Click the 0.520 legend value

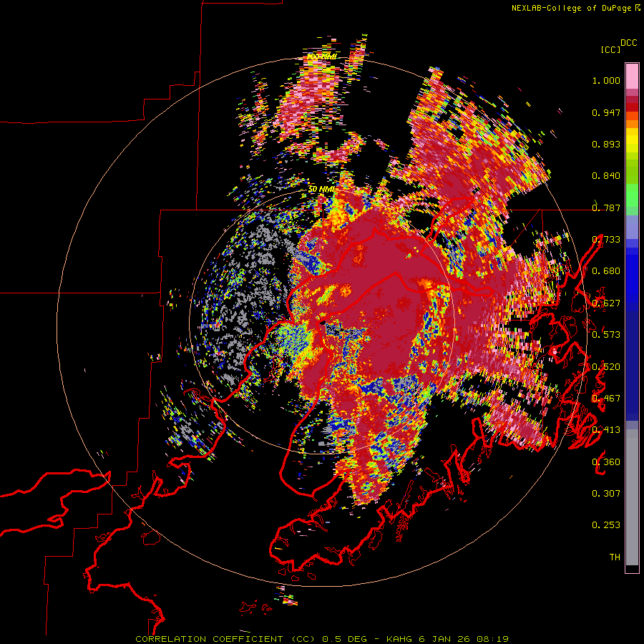[x=606, y=367]
